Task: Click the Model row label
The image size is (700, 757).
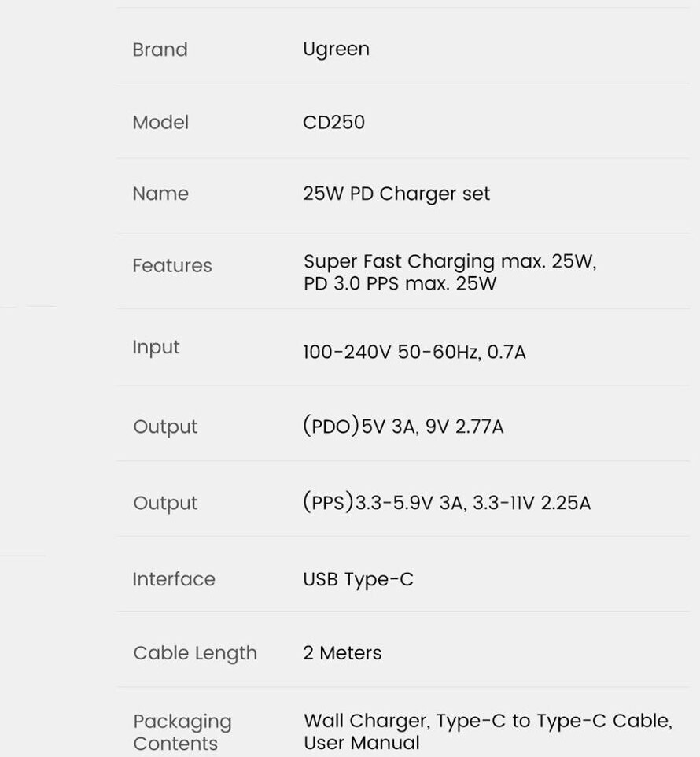Action: pyautogui.click(x=160, y=122)
